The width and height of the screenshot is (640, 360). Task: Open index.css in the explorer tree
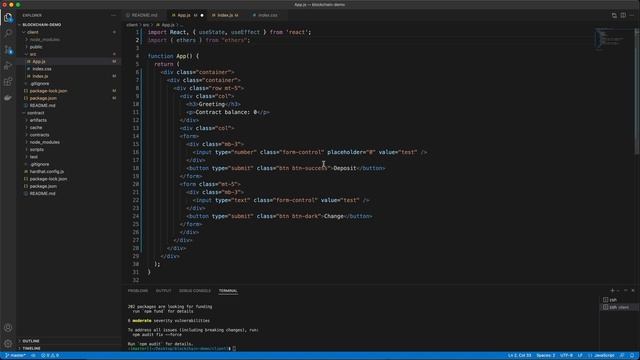tap(69, 69)
